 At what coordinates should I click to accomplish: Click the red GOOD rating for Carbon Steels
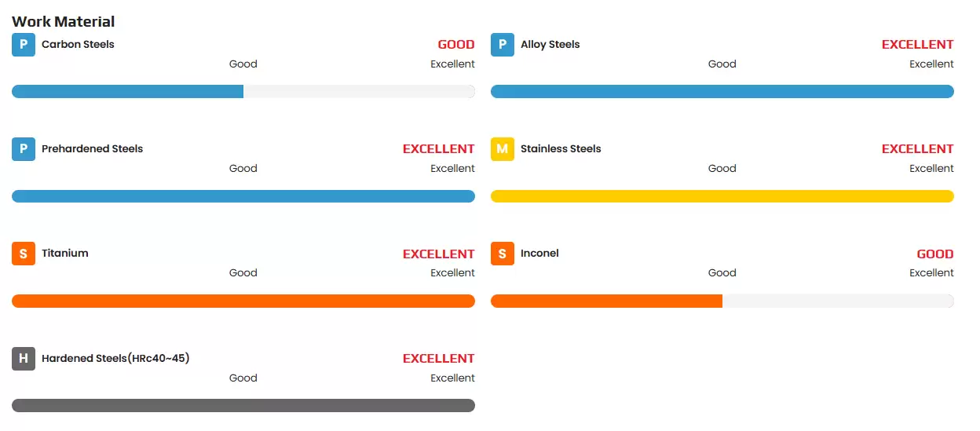point(455,45)
